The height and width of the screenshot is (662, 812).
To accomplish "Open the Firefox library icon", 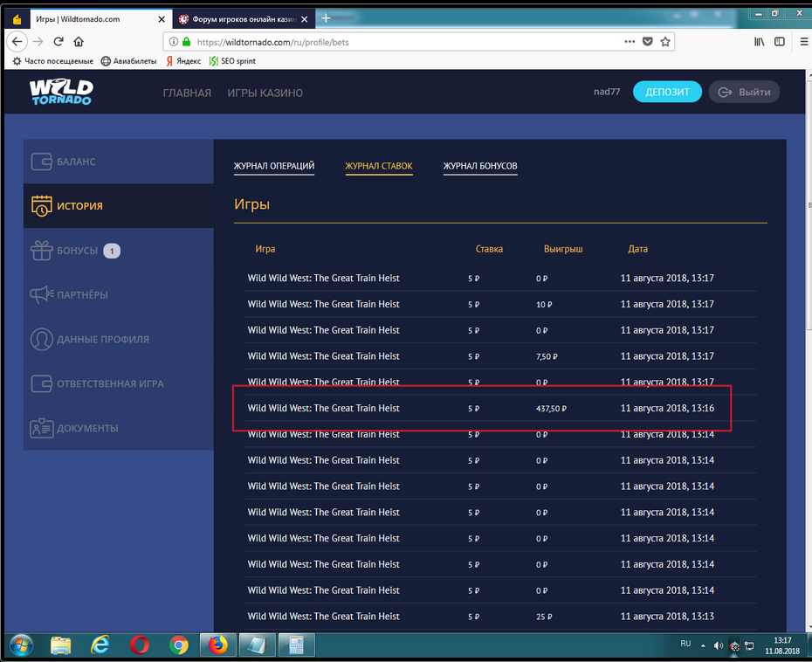I will tap(760, 41).
